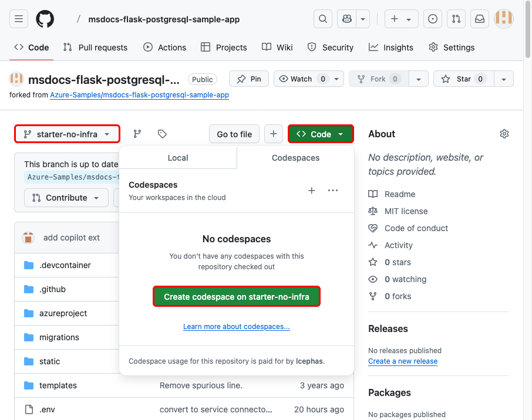
Task: Open the Insights tab
Action: pyautogui.click(x=390, y=47)
